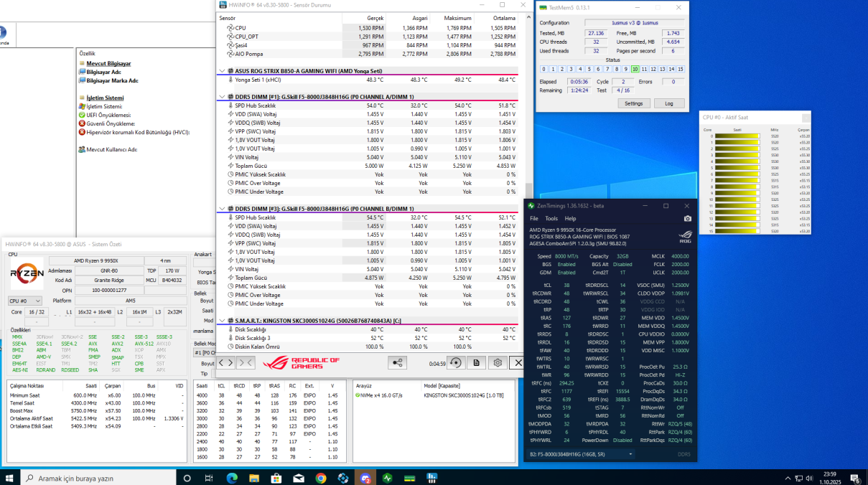Click the network icon in system tray
868x485 pixels.
click(801, 478)
